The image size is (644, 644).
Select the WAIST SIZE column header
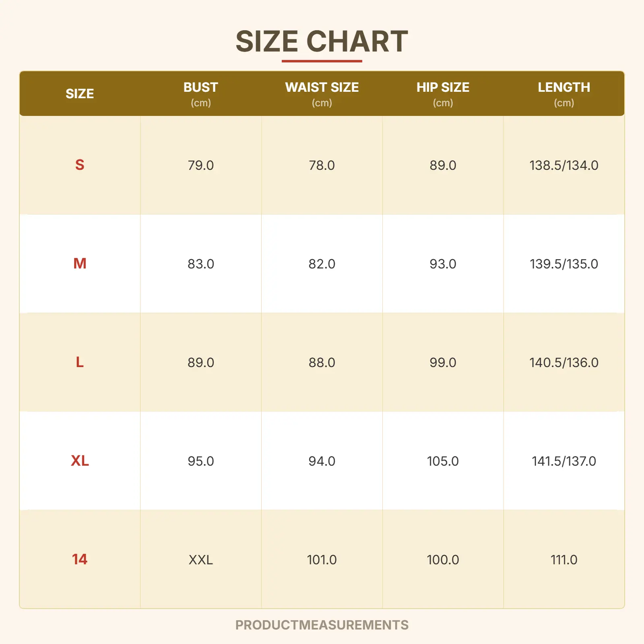point(322,87)
